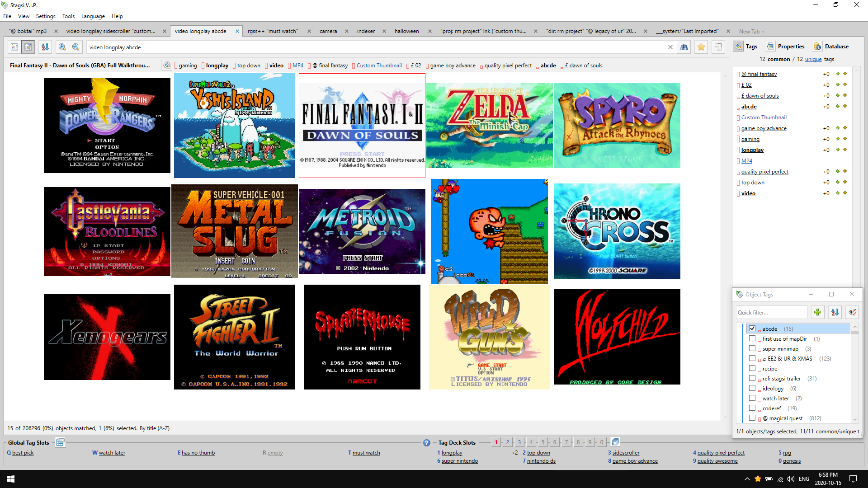Click the orange down arrow for video tag
Image resolution: width=868 pixels, height=488 pixels.
coord(844,193)
